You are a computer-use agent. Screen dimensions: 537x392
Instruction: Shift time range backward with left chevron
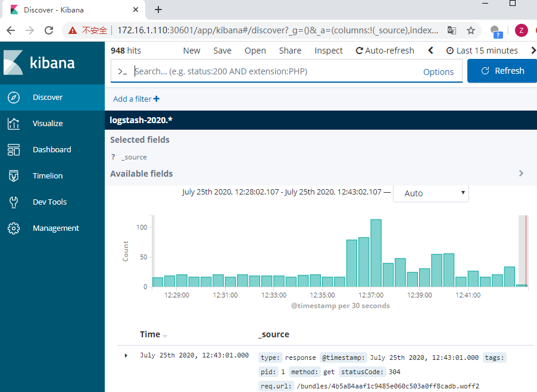(430, 51)
